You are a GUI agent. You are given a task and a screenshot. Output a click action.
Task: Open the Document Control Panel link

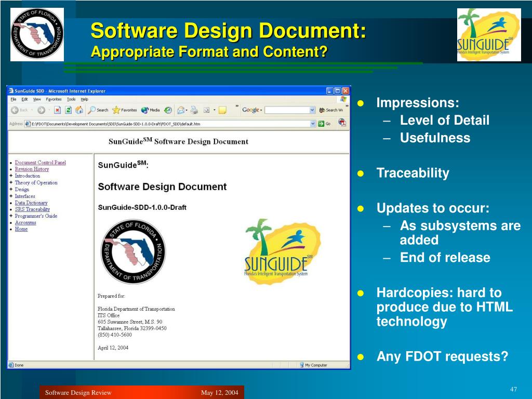[41, 163]
